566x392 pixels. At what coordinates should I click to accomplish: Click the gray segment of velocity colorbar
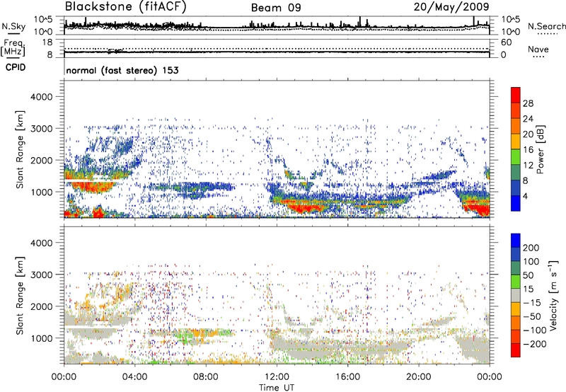tap(516, 295)
